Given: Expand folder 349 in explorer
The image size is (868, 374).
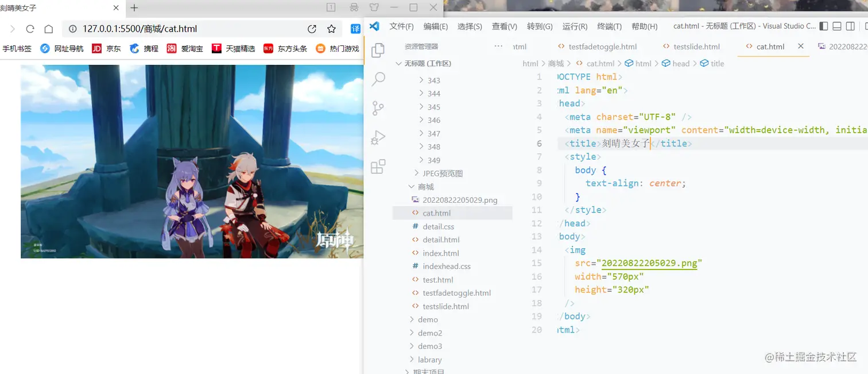Looking at the screenshot, I should 430,160.
